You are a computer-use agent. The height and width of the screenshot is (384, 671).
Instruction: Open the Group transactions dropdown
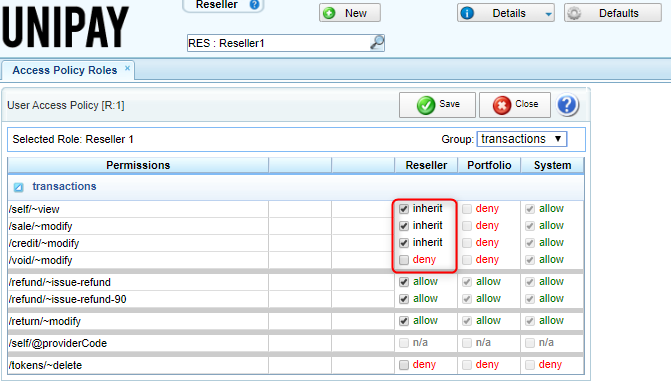pyautogui.click(x=522, y=139)
